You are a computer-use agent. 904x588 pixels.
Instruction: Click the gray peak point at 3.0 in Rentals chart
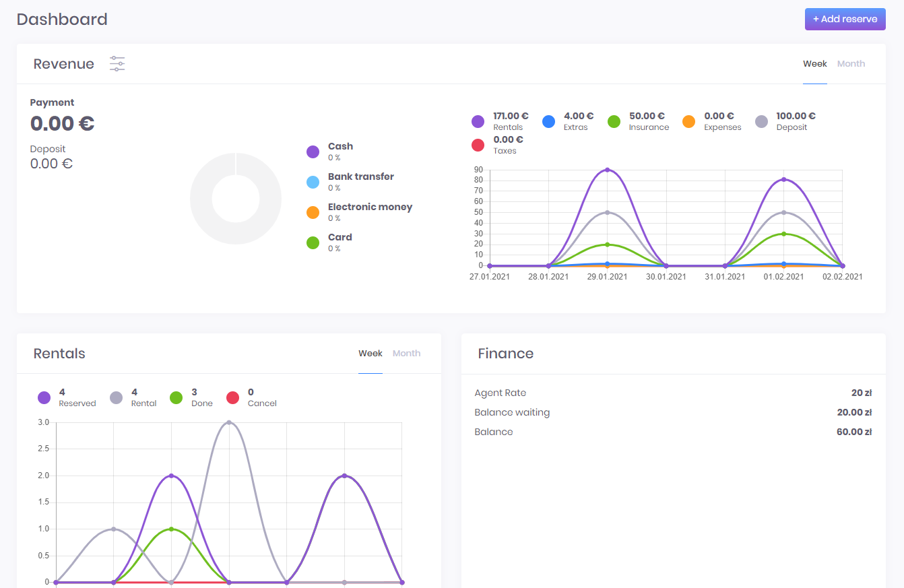229,422
